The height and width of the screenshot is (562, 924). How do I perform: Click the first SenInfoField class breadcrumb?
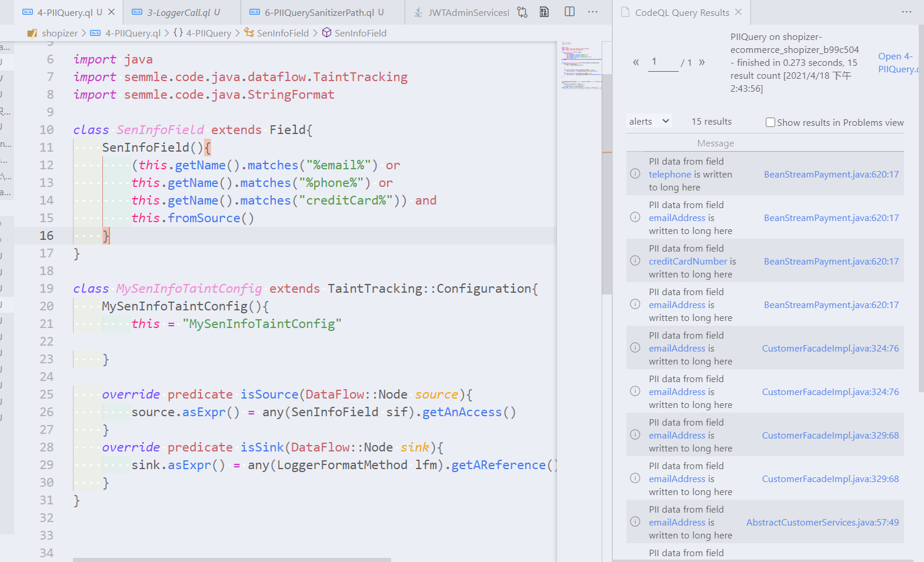[x=276, y=33]
